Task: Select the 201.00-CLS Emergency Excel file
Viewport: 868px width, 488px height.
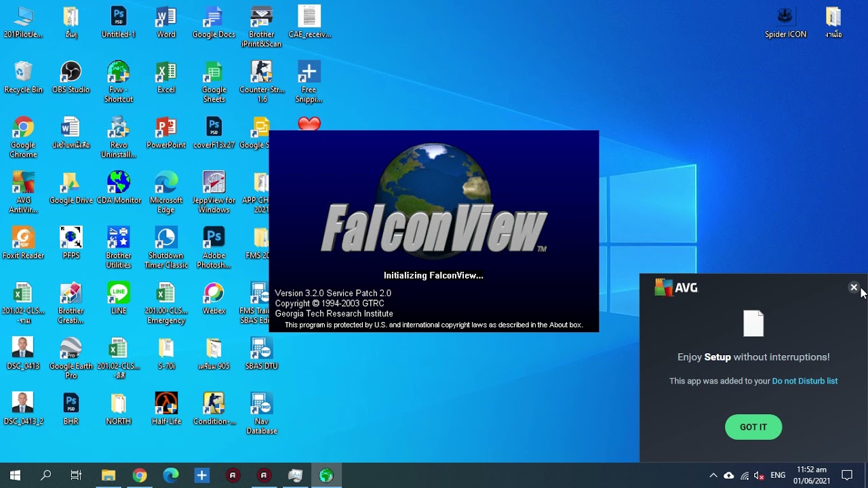Action: click(x=165, y=303)
